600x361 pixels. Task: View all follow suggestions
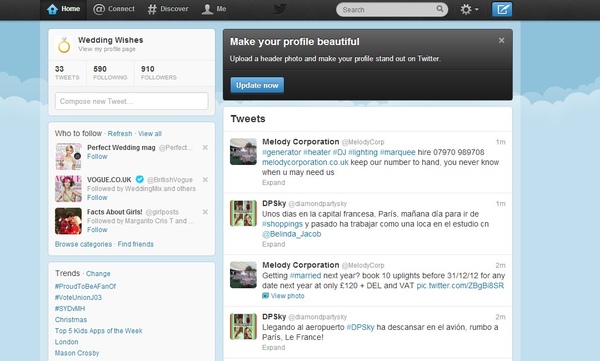pyautogui.click(x=150, y=134)
